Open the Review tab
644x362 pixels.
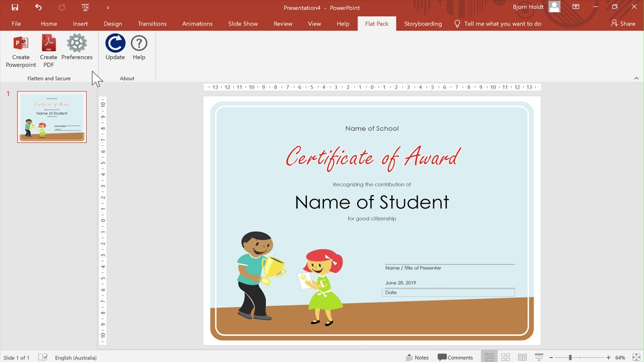click(283, 24)
